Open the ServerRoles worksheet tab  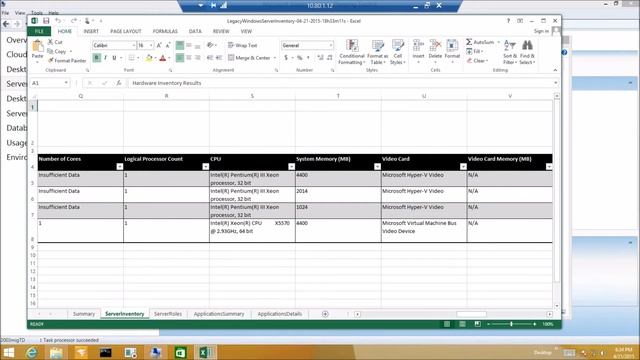tap(168, 314)
